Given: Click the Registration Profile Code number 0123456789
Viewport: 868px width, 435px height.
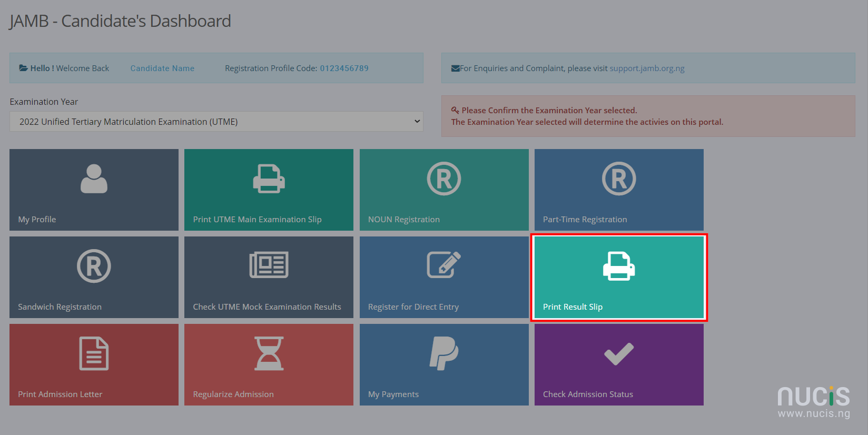Looking at the screenshot, I should (344, 68).
